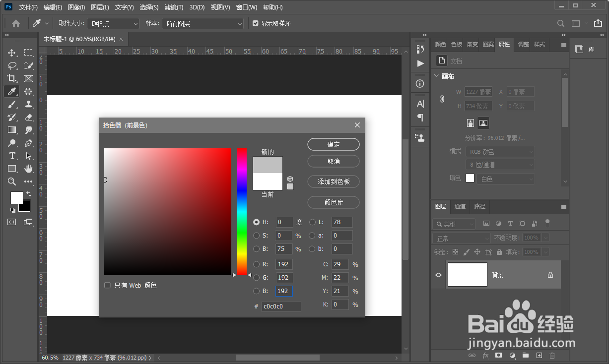This screenshot has height=364, width=609.
Task: Select the Horizontal Type tool
Action: click(x=12, y=156)
